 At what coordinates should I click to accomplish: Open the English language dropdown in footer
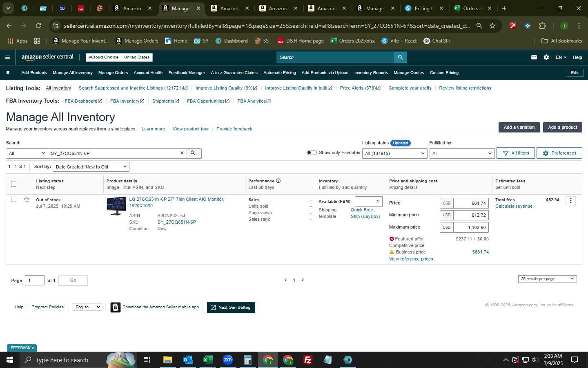pos(87,307)
